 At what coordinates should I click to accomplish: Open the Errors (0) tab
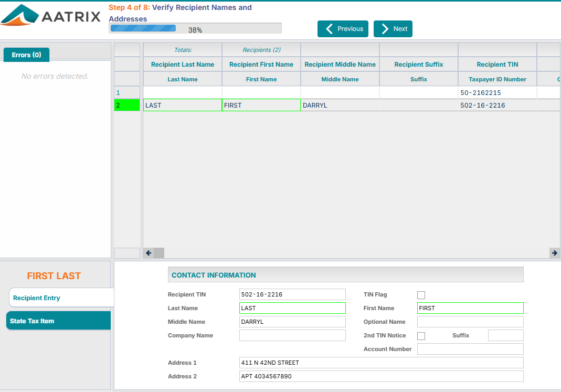[x=26, y=55]
